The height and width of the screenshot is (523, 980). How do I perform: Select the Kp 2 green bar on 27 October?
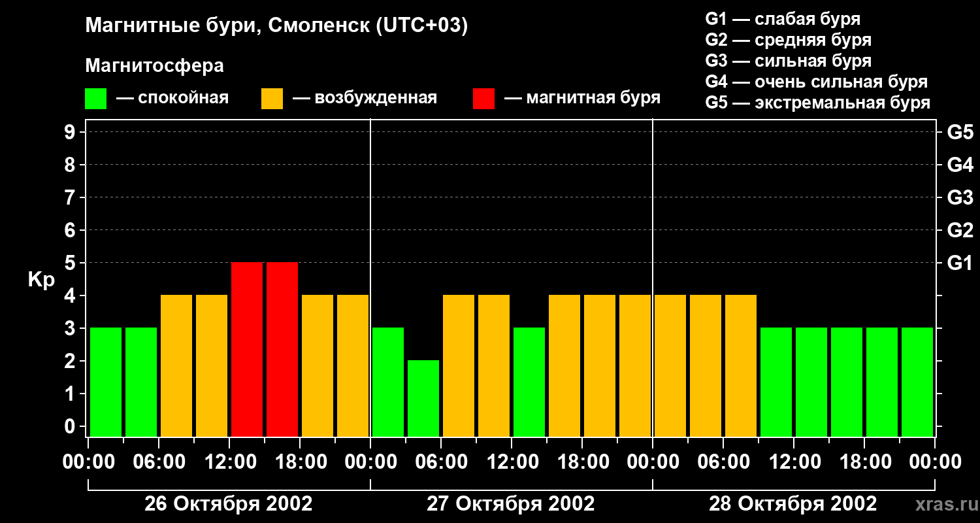pos(423,398)
